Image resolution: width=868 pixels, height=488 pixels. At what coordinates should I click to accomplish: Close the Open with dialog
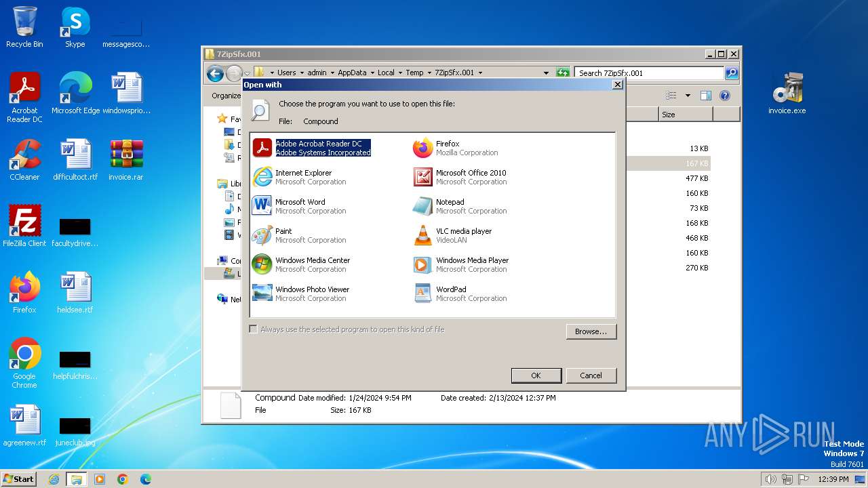point(617,85)
